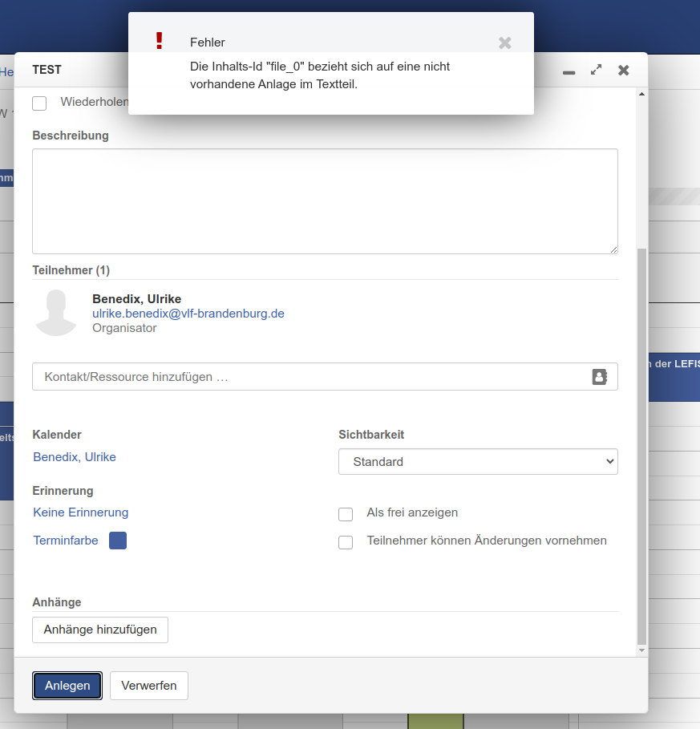This screenshot has width=700, height=729.
Task: Close the TEST appointment dialog
Action: [623, 70]
